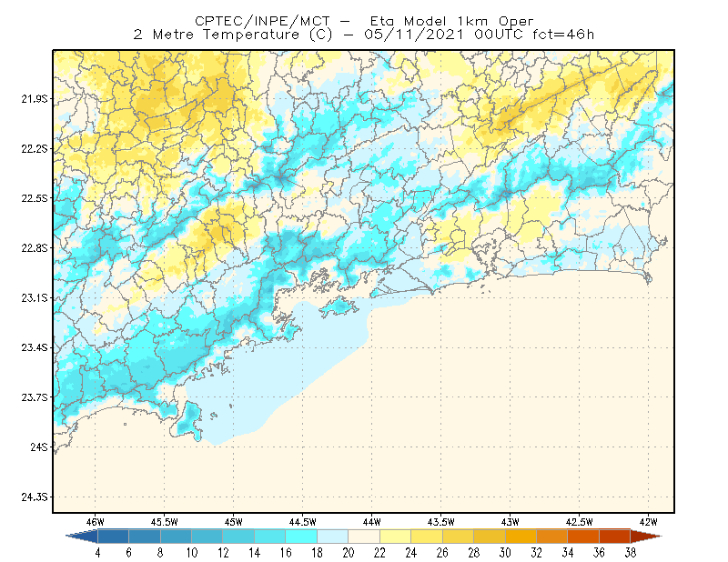Click the 42W longitude label
Viewport: 728px width, 562px height.
[x=648, y=522]
